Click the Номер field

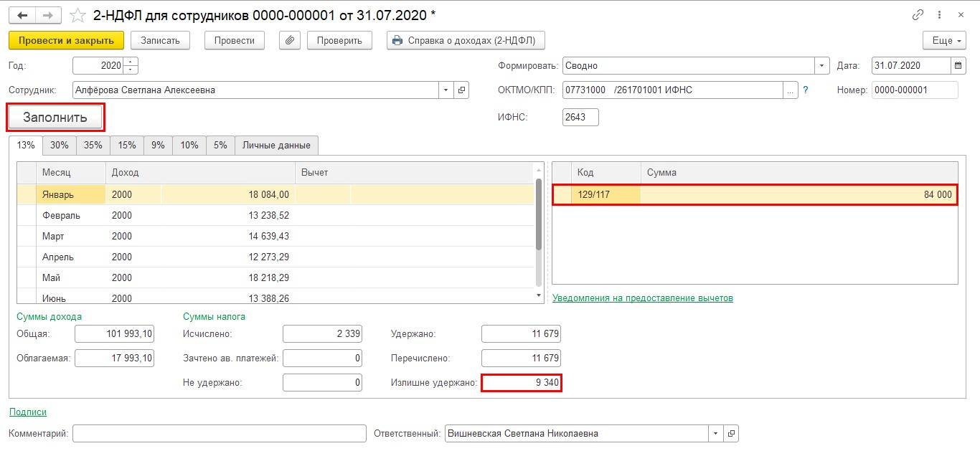pyautogui.click(x=915, y=90)
